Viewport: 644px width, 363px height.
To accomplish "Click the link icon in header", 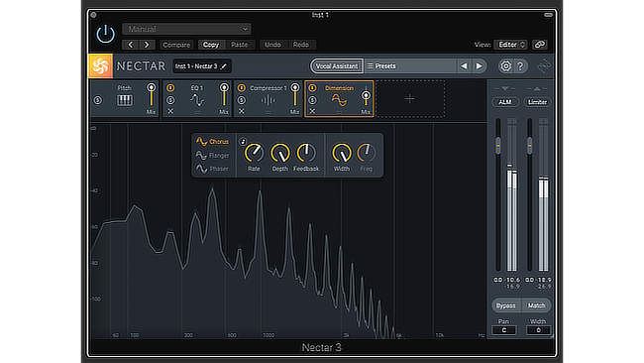I will tap(540, 45).
